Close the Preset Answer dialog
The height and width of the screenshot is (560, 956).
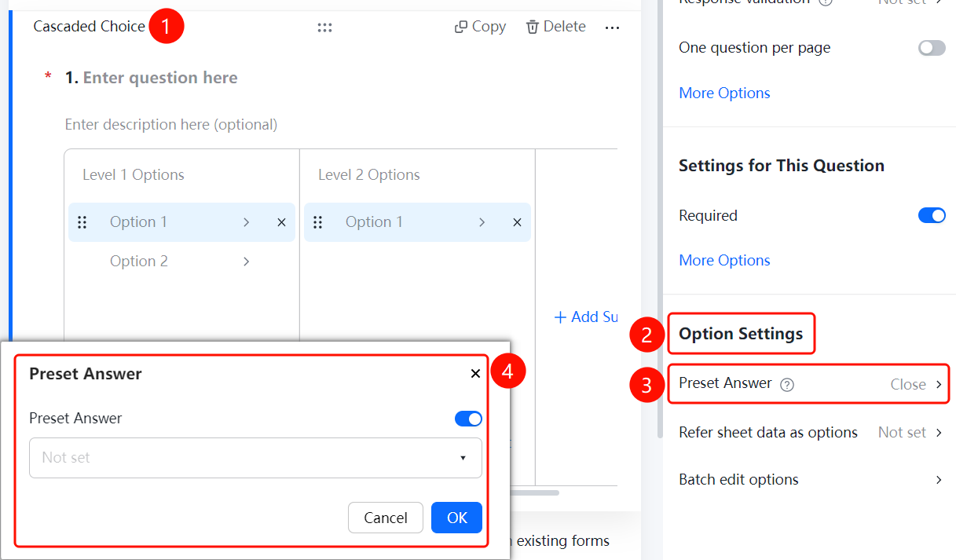[x=475, y=374]
